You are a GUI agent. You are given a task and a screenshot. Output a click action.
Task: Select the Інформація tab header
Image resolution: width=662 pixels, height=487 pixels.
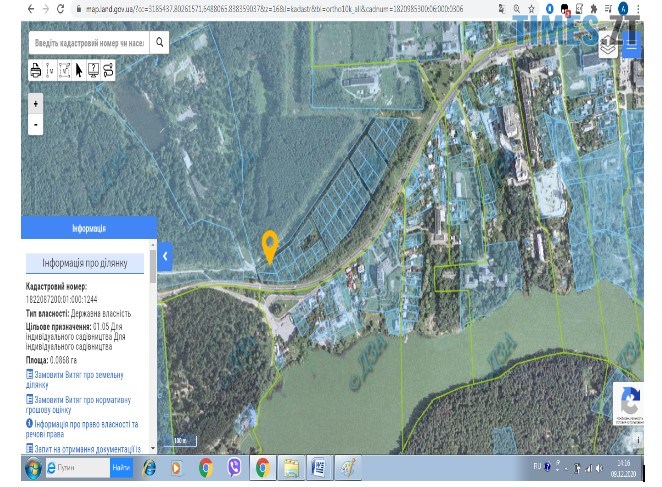tap(89, 229)
